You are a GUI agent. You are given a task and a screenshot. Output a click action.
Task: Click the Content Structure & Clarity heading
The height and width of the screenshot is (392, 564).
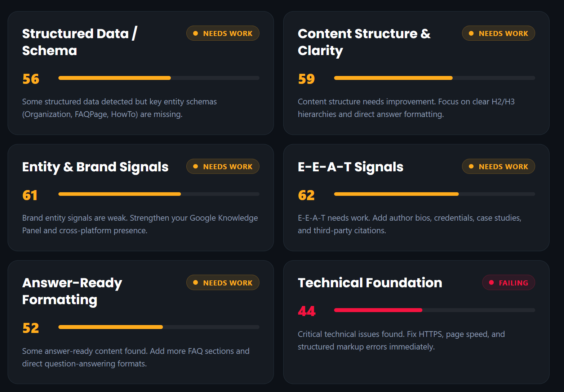(x=364, y=42)
